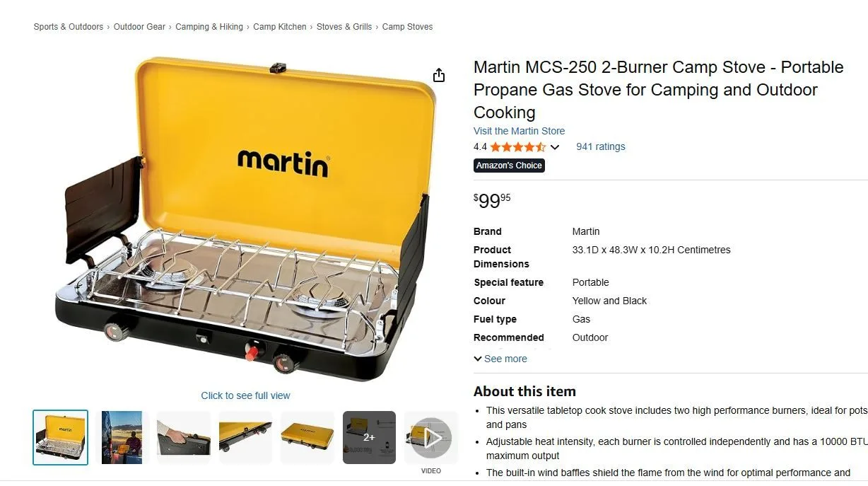Click the Amazon's Choice badge

tap(509, 165)
